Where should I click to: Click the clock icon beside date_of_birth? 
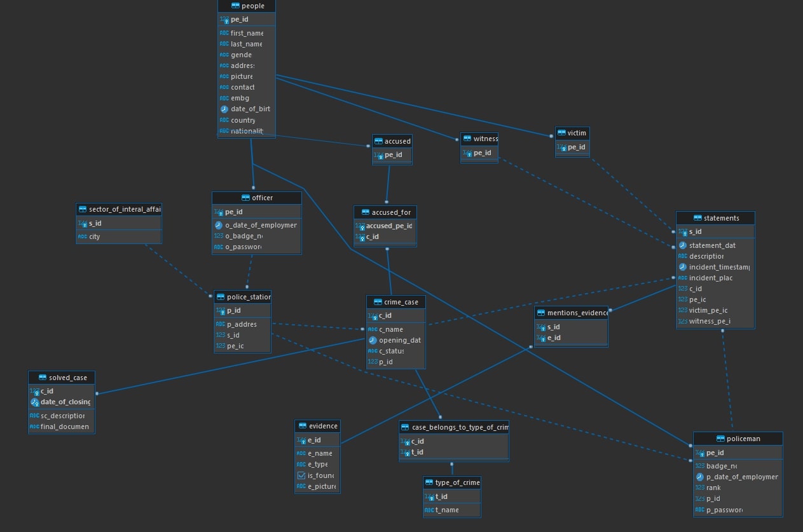pos(224,109)
